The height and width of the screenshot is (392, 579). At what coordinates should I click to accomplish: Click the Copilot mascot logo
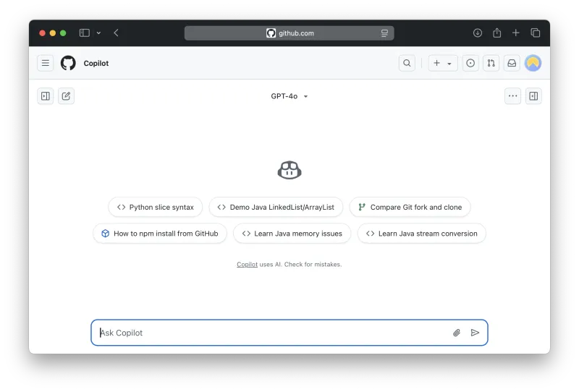(x=289, y=170)
